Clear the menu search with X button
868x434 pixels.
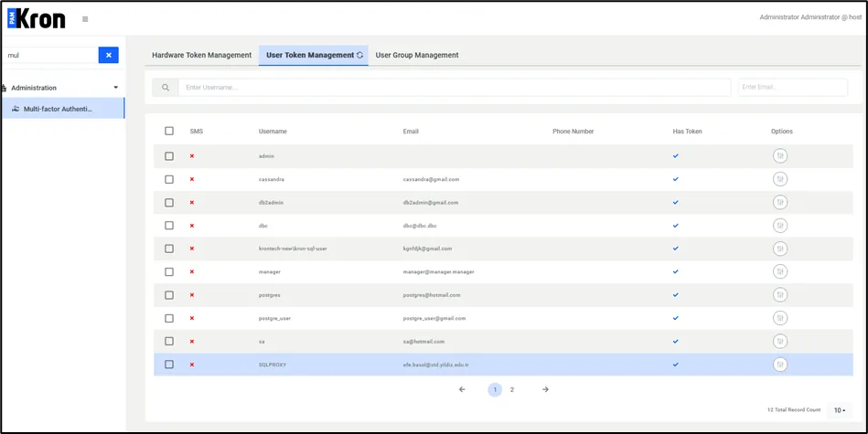tap(109, 56)
